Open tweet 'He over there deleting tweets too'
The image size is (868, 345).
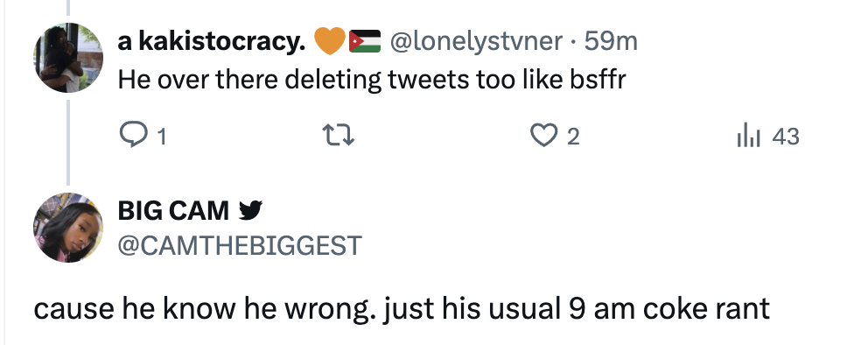[x=372, y=81]
